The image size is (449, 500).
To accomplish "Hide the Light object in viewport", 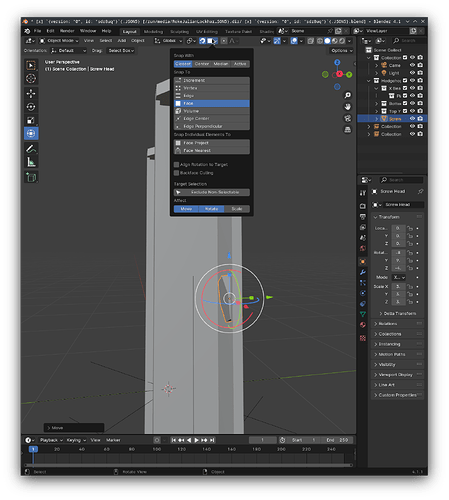I will tap(412, 73).
